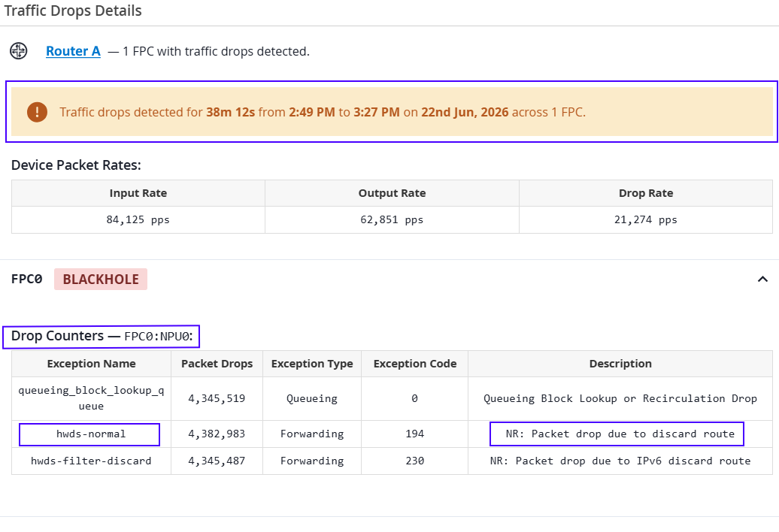Select the Drop Rate column header
The width and height of the screenshot is (779, 532).
[x=646, y=193]
